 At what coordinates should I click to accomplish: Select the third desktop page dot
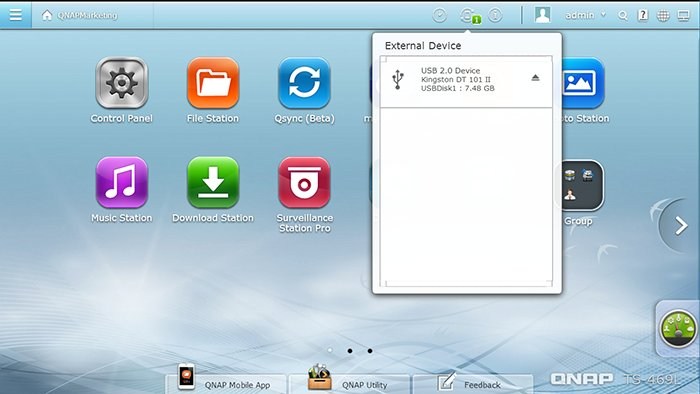[x=370, y=351]
